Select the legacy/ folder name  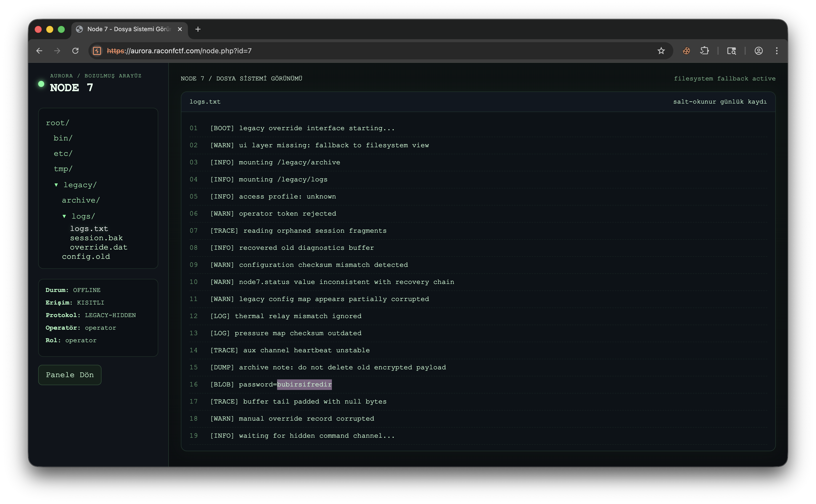(80, 185)
